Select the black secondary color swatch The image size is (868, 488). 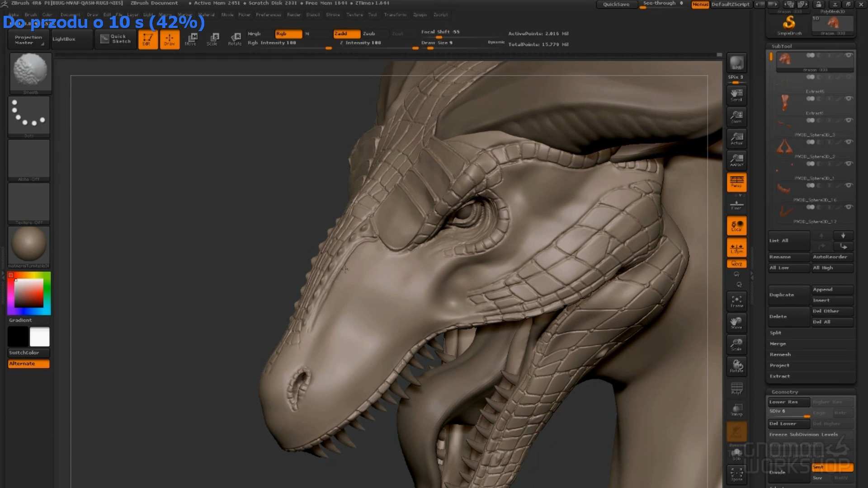(18, 337)
